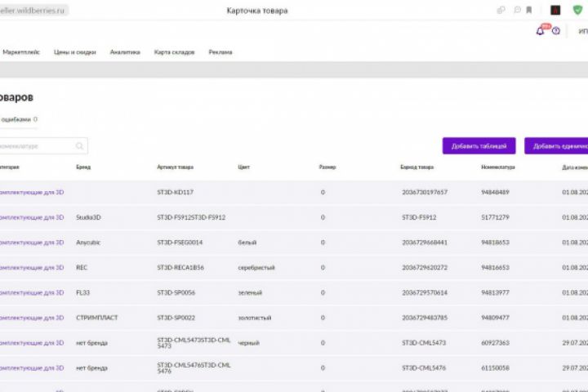Open the notifications bell
The width and height of the screenshot is (588, 392).
tap(541, 31)
